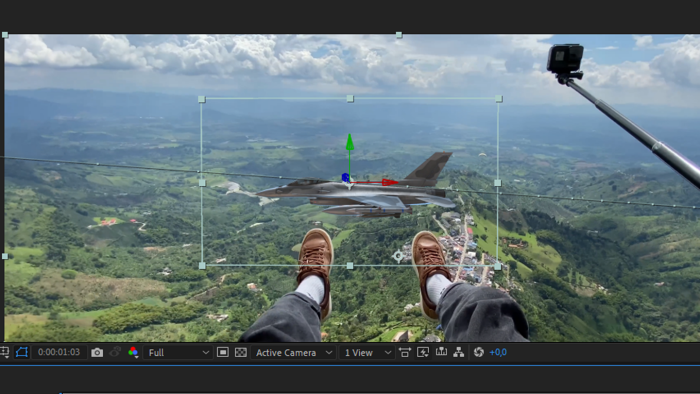700x394 pixels.
Task: Click the jet layer's top-right corner handle
Action: coord(499,99)
